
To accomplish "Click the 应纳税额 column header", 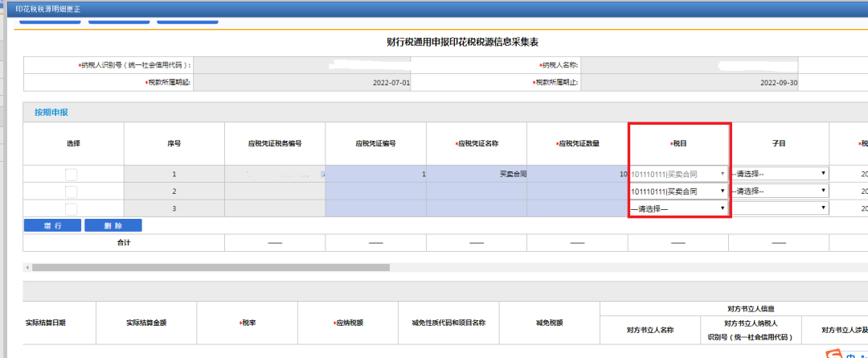I will point(348,323).
